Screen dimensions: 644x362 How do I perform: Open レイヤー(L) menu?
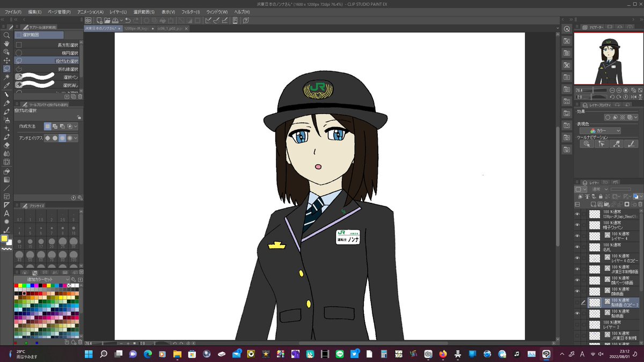119,12
